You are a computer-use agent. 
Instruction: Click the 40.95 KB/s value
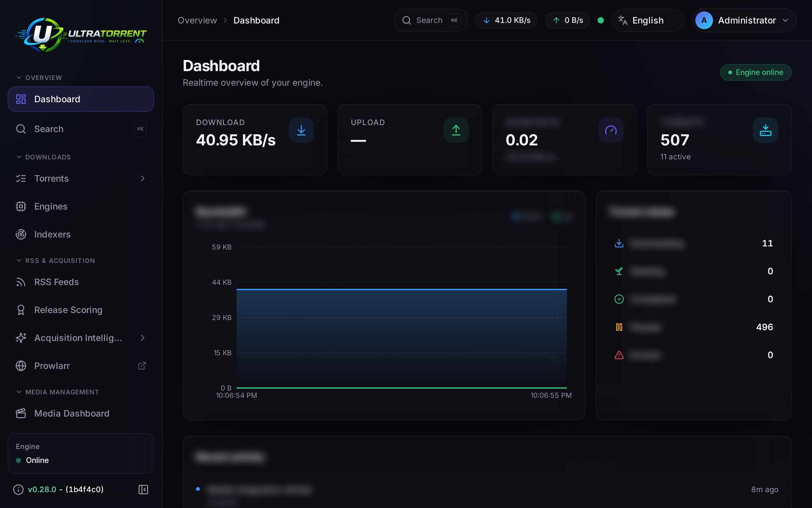(x=236, y=140)
